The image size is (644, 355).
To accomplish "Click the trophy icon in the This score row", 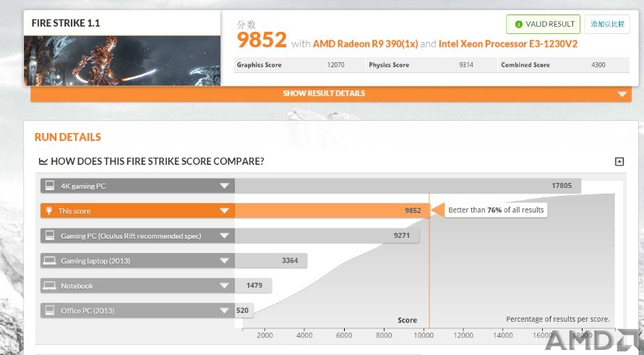I will (x=49, y=211).
